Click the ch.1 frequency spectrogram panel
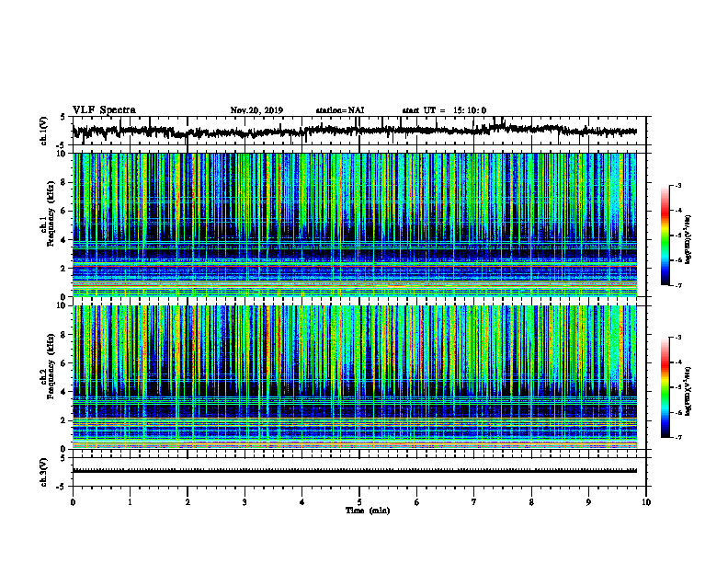728x563 pixels. [355, 224]
